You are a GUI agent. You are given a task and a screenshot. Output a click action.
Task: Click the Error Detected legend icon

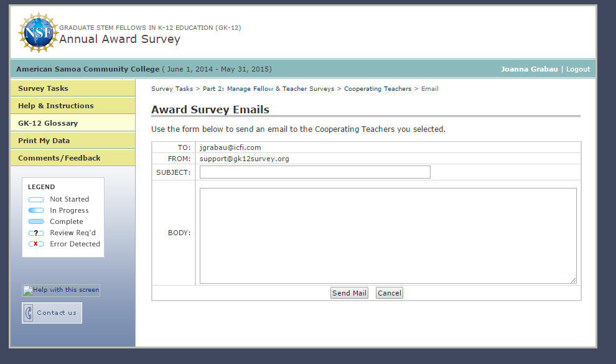tap(36, 245)
